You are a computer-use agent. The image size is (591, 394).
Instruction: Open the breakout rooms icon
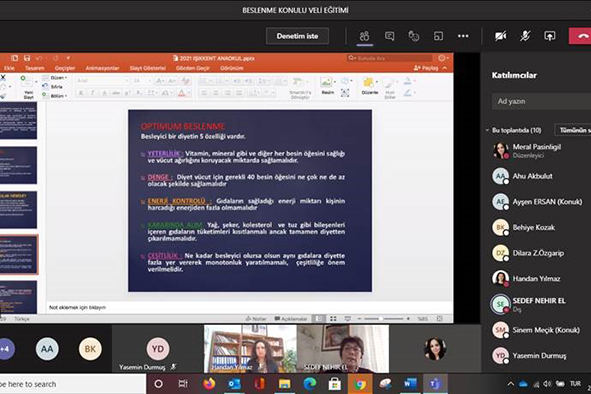tap(438, 36)
